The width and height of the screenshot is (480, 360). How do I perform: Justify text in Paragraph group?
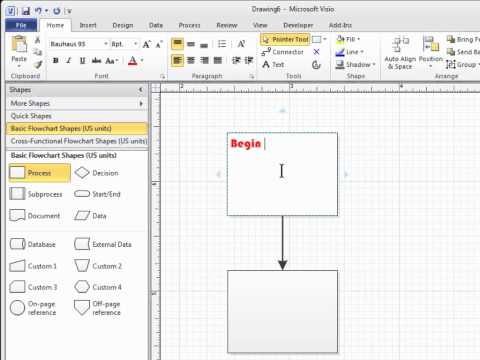point(217,60)
